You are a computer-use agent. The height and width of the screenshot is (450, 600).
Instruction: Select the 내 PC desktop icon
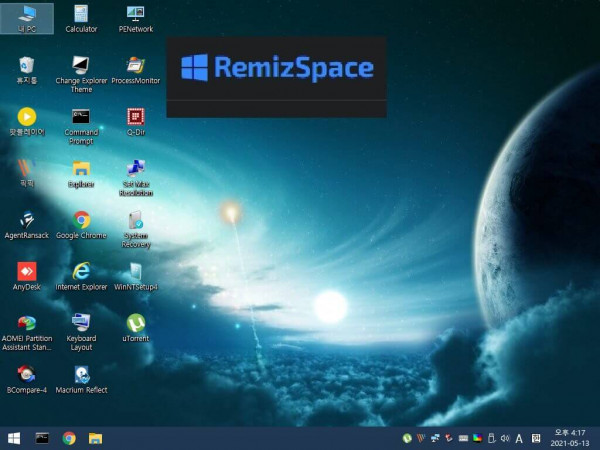27,18
